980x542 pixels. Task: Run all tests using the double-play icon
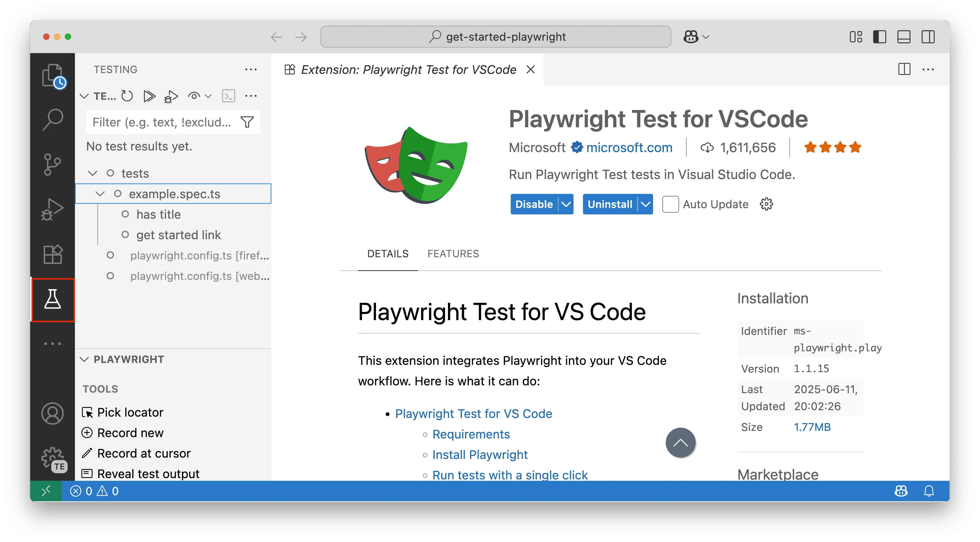coord(150,96)
